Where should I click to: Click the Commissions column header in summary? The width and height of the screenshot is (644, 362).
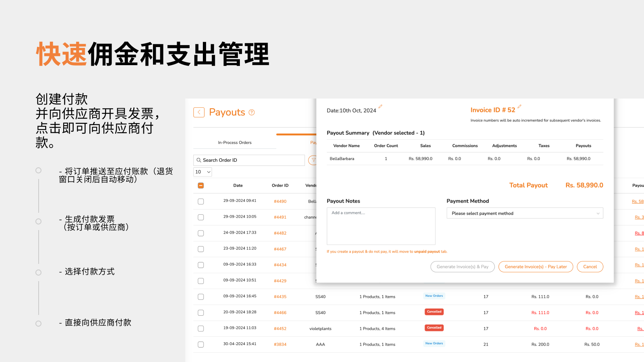[465, 146]
